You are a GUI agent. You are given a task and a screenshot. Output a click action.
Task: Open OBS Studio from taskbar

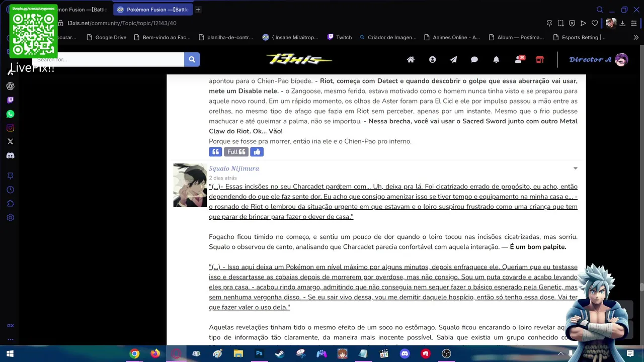pos(446,354)
